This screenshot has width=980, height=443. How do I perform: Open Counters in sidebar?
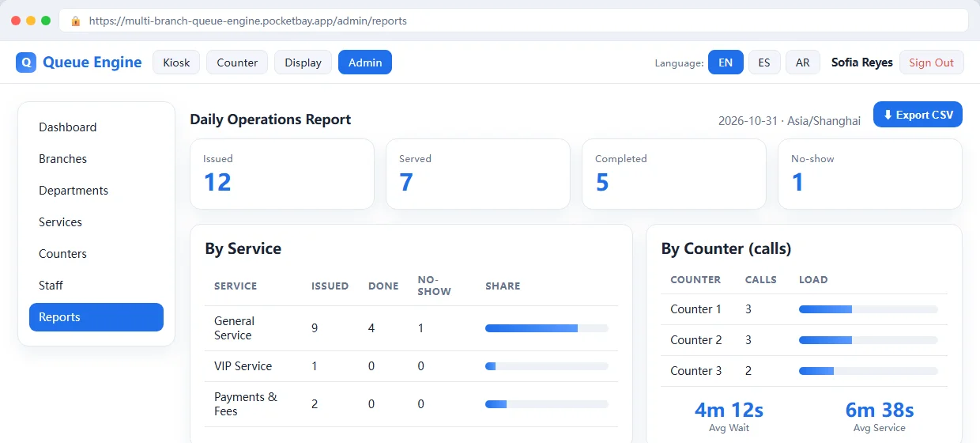click(x=96, y=254)
